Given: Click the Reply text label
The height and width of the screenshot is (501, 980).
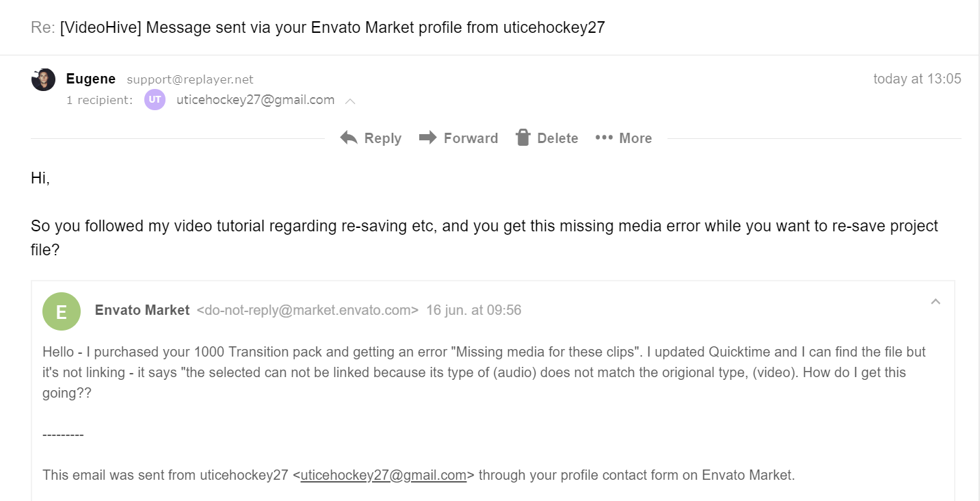Looking at the screenshot, I should 382,138.
